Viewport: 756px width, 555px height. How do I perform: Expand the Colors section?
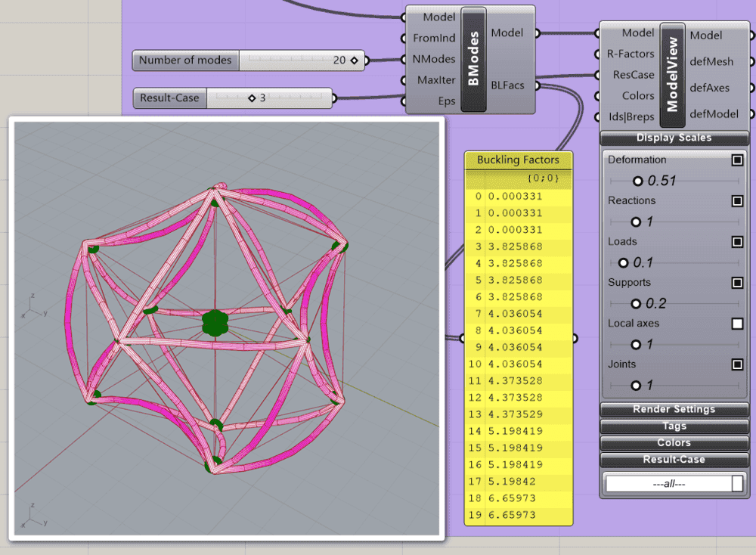pos(674,442)
